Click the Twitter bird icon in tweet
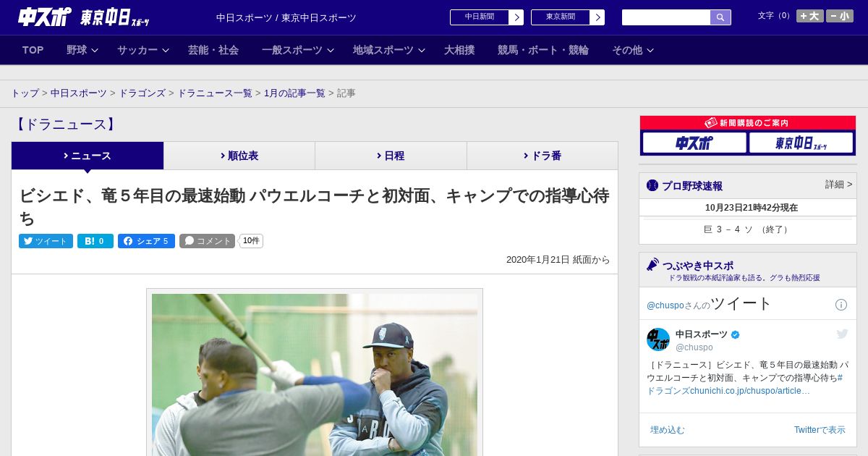 tap(842, 334)
